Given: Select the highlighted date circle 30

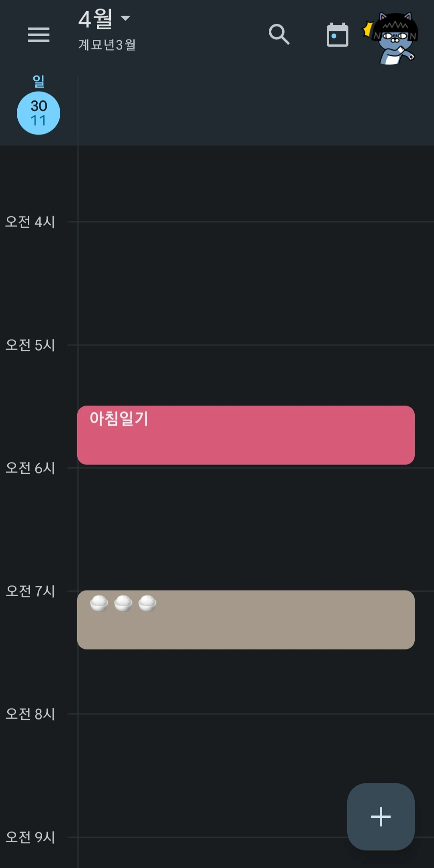Looking at the screenshot, I should [x=39, y=113].
